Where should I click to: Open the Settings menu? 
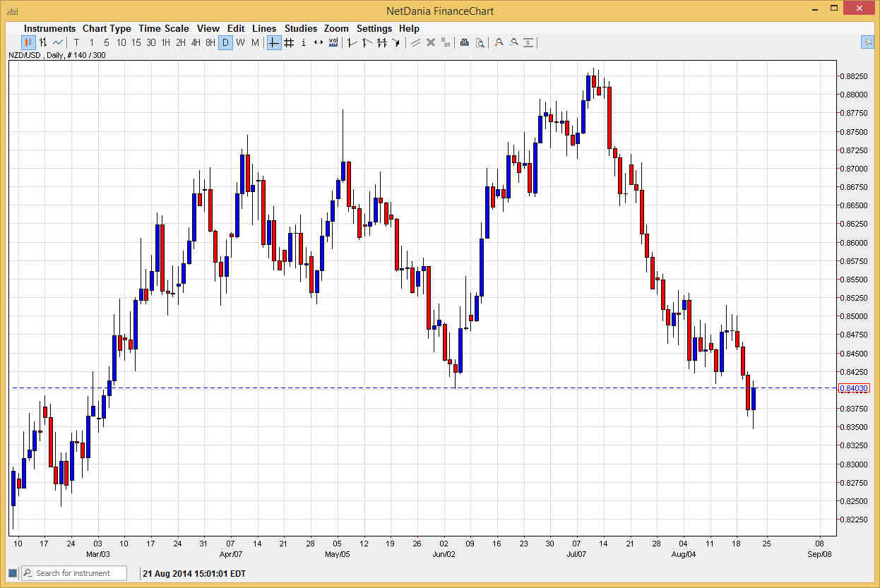tap(374, 28)
